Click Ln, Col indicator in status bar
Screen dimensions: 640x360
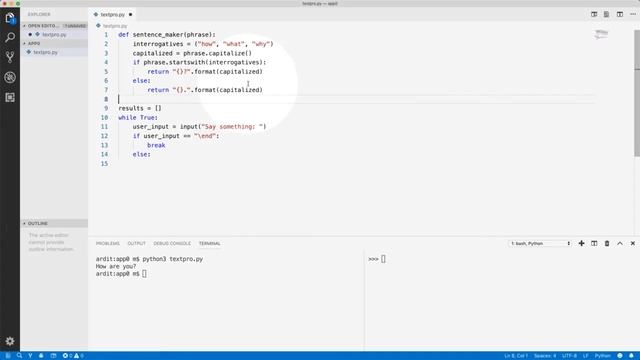[x=516, y=356]
